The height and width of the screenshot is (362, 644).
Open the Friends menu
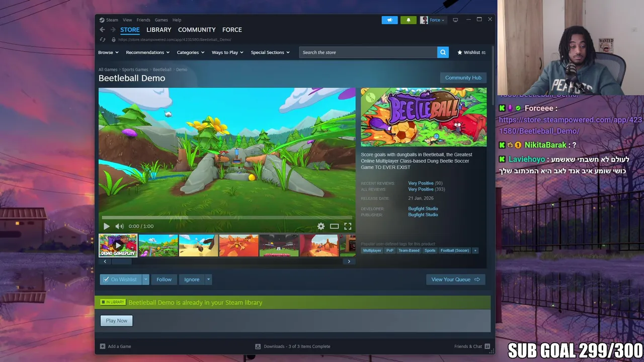(x=143, y=20)
